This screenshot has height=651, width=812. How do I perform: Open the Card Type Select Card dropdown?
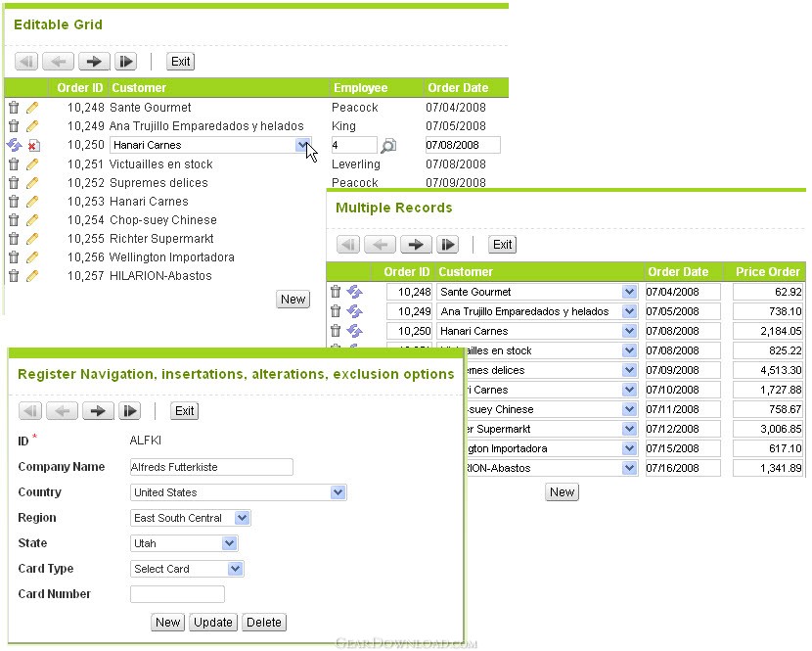235,569
